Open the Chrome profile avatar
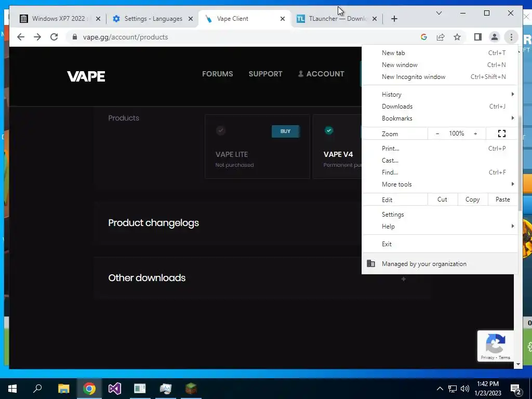The image size is (532, 399). (x=495, y=37)
